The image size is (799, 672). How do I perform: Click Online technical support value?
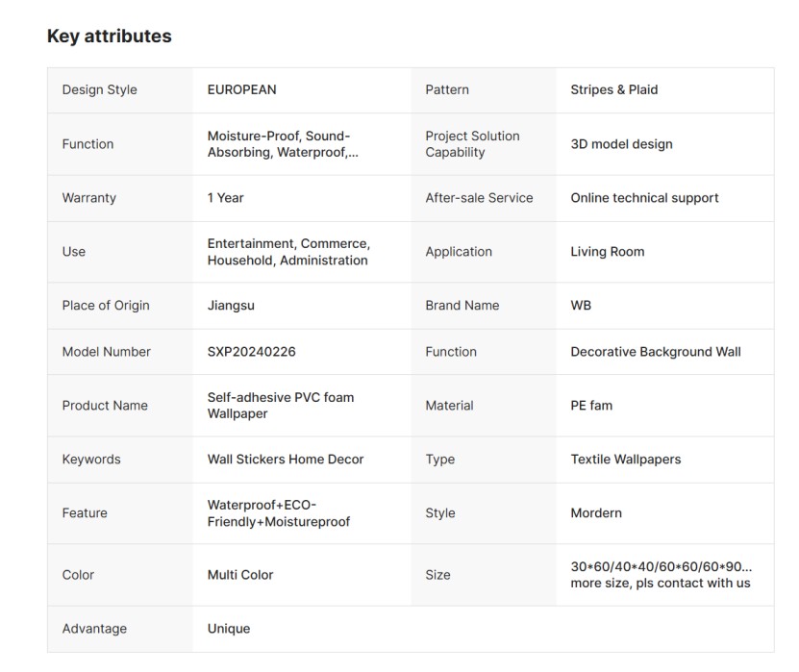[x=644, y=198]
